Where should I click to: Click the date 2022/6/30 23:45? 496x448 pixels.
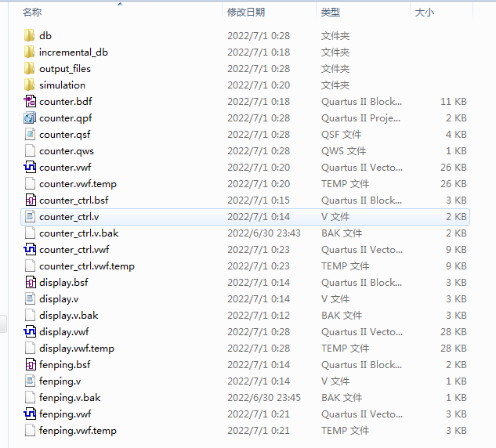[264, 397]
